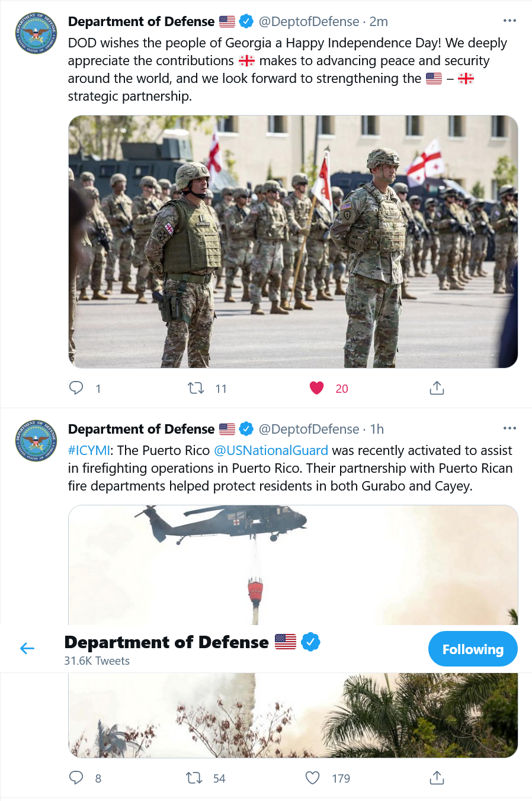Open the #ICYMI hashtag link
This screenshot has width=532, height=801.
point(89,450)
